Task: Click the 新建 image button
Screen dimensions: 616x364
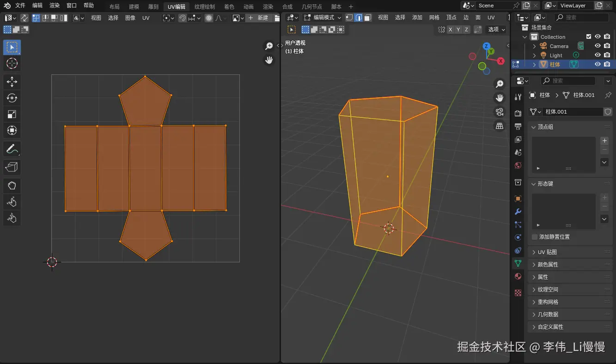Action: 258,18
